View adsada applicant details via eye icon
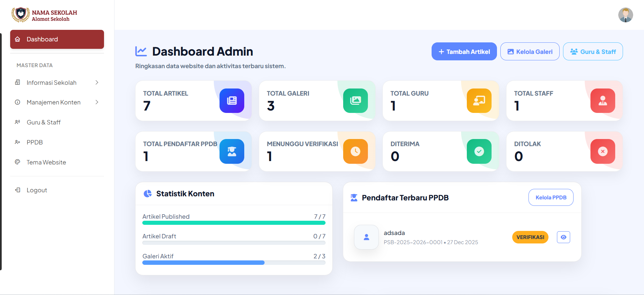 pyautogui.click(x=563, y=237)
